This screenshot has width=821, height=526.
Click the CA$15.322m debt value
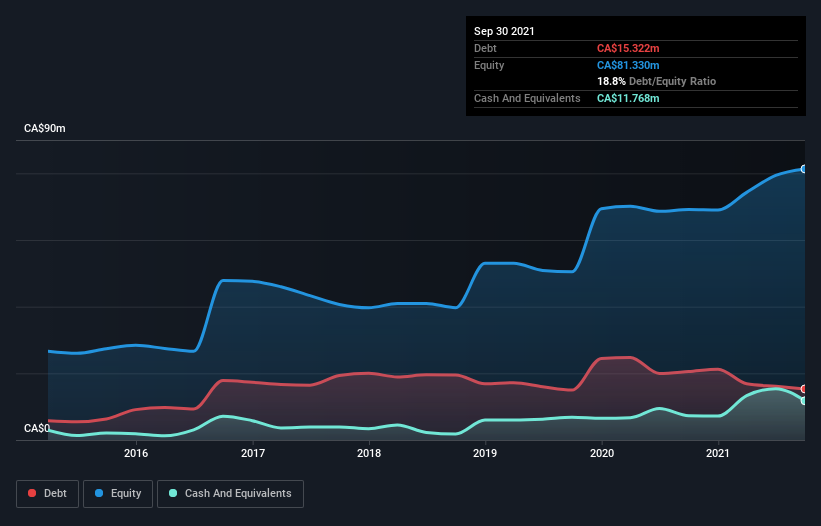[x=628, y=48]
